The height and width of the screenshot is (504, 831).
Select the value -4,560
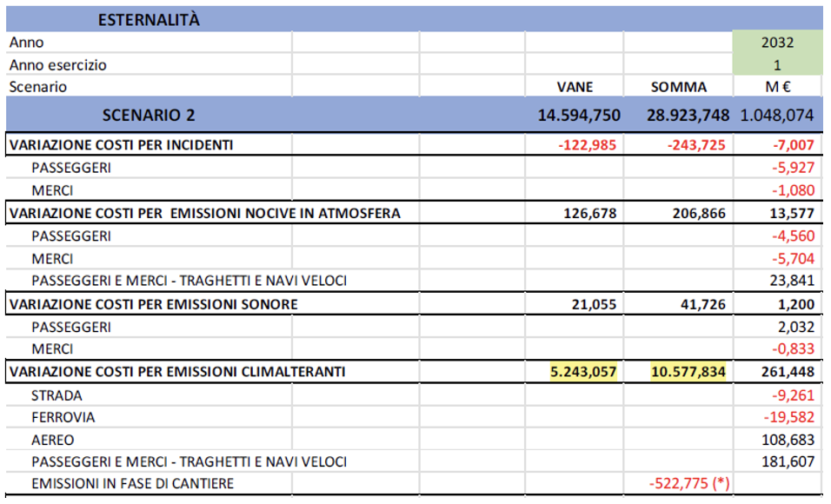tap(793, 235)
